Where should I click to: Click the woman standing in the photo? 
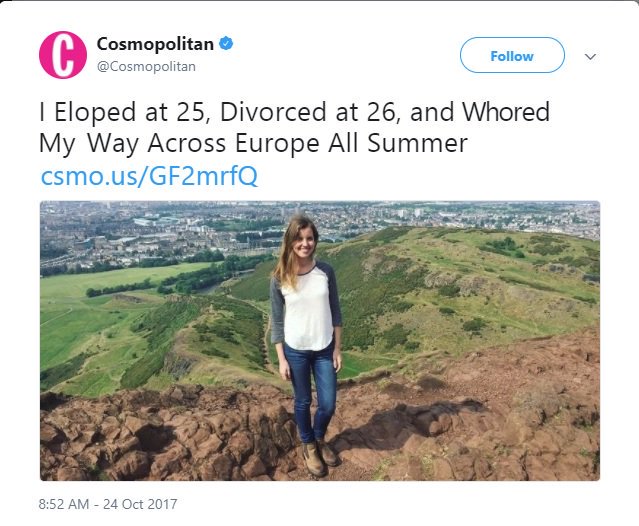306,320
